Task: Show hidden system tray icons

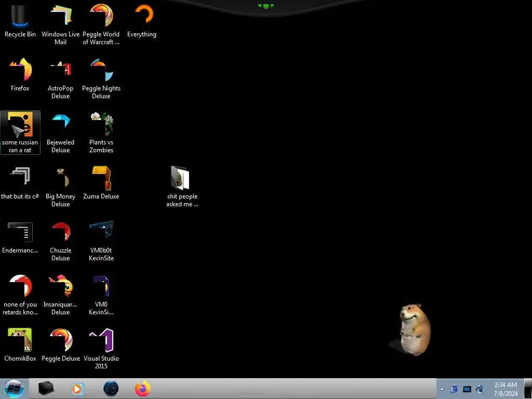Action: pos(442,389)
